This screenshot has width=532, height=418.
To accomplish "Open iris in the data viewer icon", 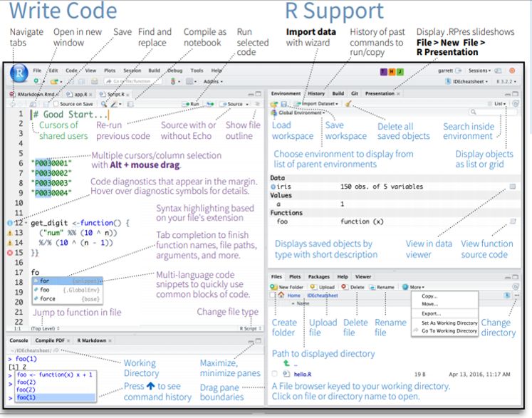I will click(513, 187).
